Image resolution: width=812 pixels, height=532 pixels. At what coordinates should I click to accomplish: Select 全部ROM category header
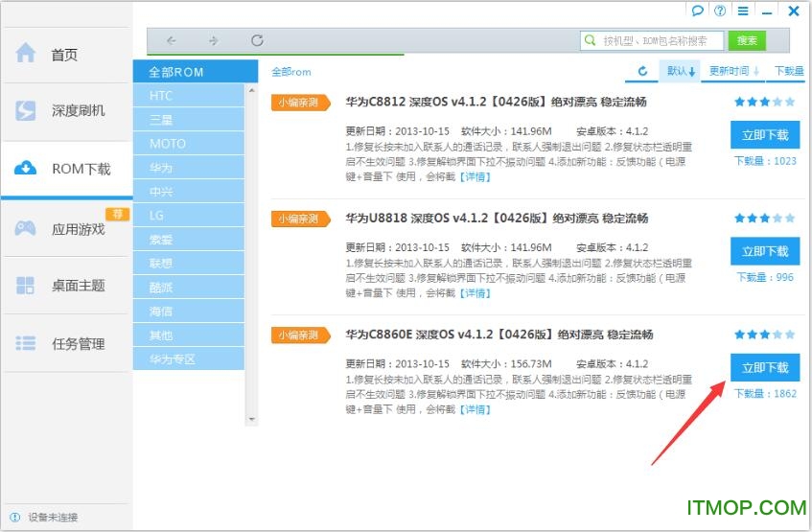(x=196, y=72)
